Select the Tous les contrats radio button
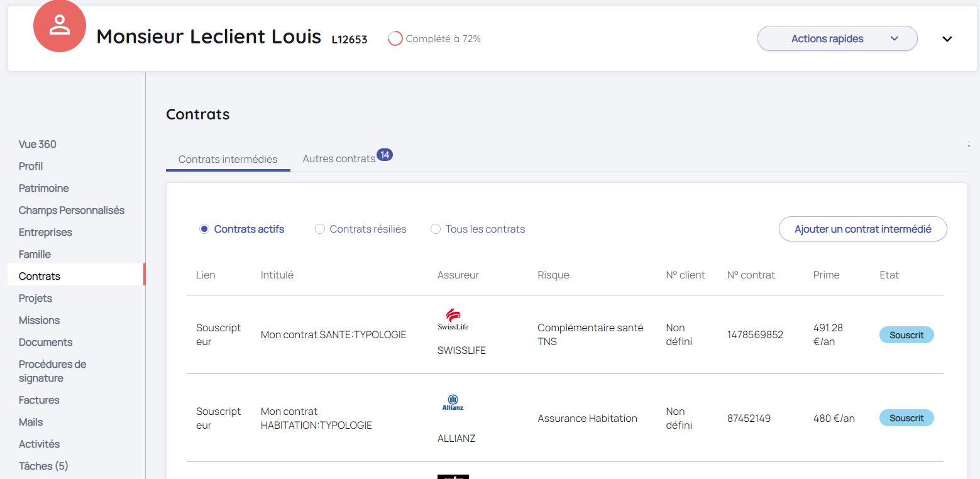Image resolution: width=980 pixels, height=479 pixels. (436, 229)
